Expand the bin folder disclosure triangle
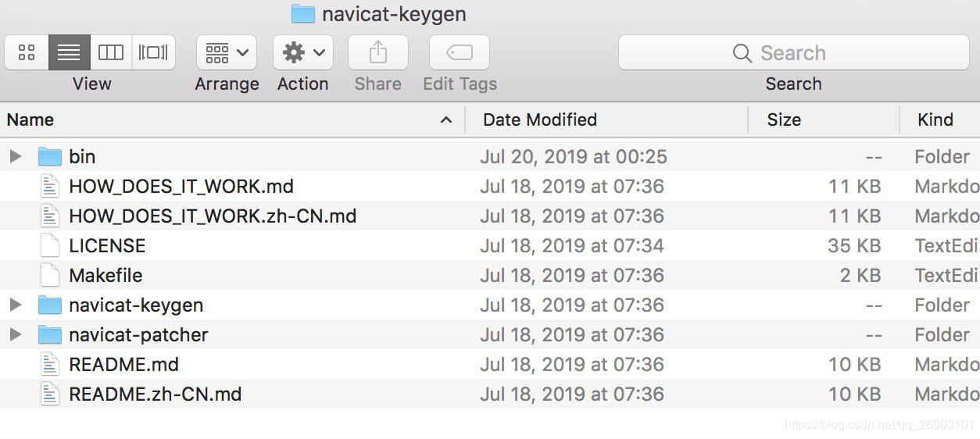 tap(15, 156)
